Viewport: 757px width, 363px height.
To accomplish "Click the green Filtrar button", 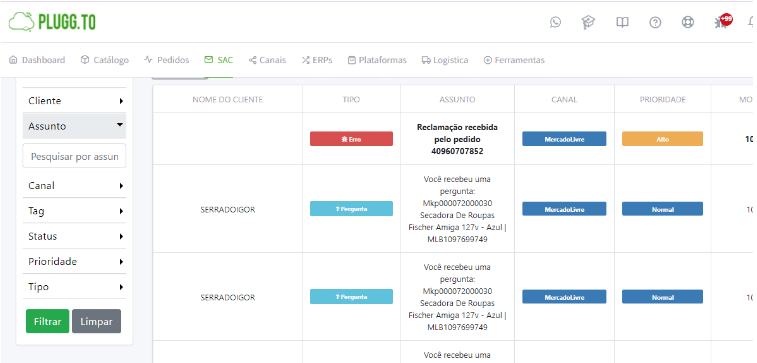I will 47,321.
